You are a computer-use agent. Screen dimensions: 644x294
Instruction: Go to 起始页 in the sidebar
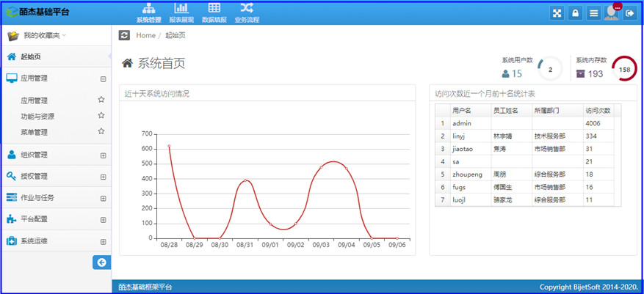click(x=31, y=57)
